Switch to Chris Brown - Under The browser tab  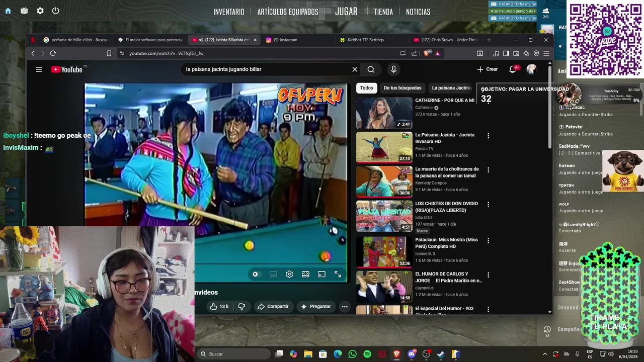pos(445,40)
